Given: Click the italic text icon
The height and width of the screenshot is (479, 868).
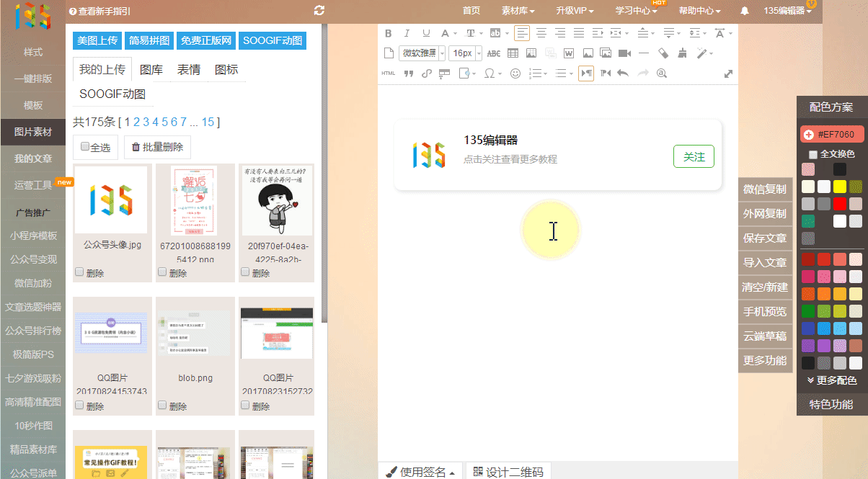Looking at the screenshot, I should pyautogui.click(x=407, y=33).
